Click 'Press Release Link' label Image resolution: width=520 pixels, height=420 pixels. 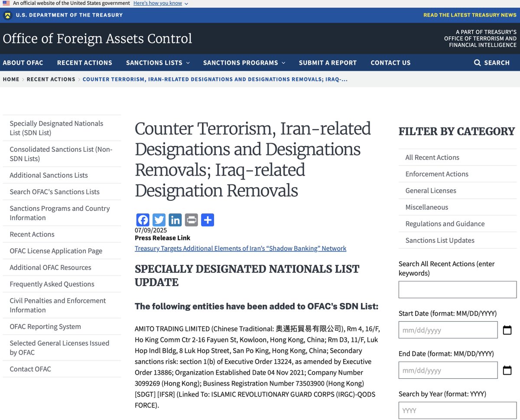point(162,238)
